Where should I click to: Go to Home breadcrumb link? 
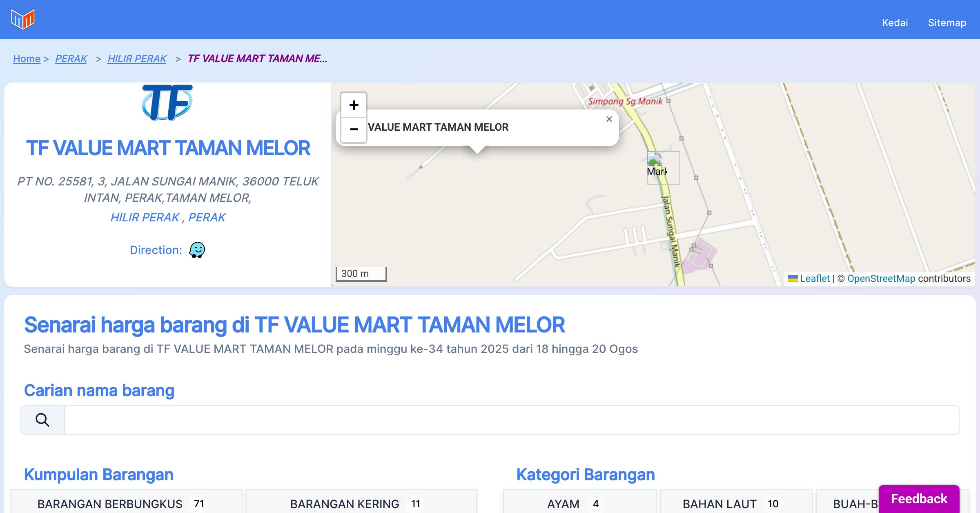27,58
